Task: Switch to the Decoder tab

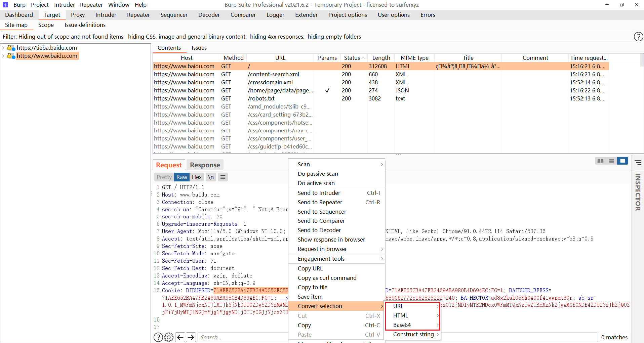Action: pos(209,15)
